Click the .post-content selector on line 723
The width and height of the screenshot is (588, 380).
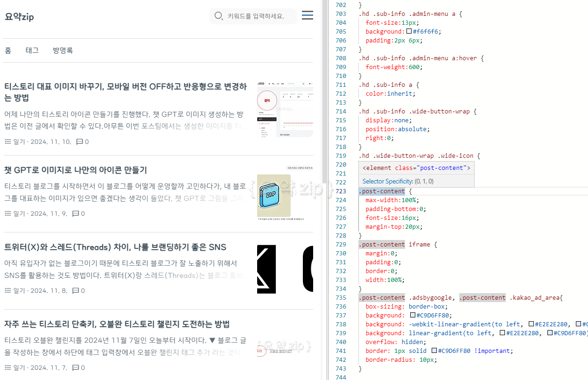pyautogui.click(x=382, y=191)
